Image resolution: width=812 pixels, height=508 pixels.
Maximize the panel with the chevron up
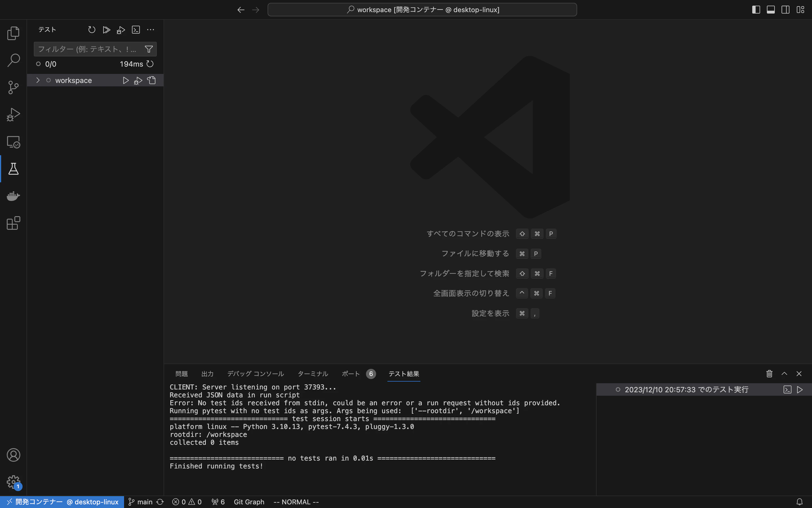[x=784, y=374]
